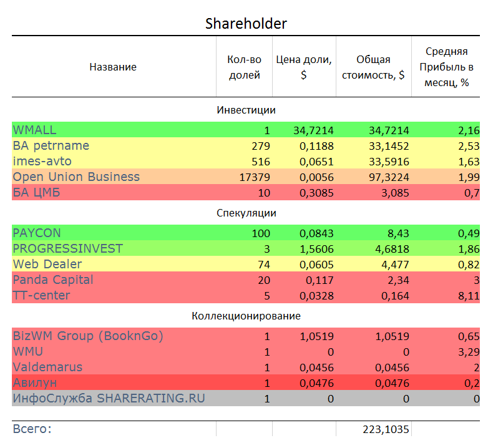Click share price '1,5606' in PROGRESSINVEST row
The image size is (493, 448).
pos(316,249)
